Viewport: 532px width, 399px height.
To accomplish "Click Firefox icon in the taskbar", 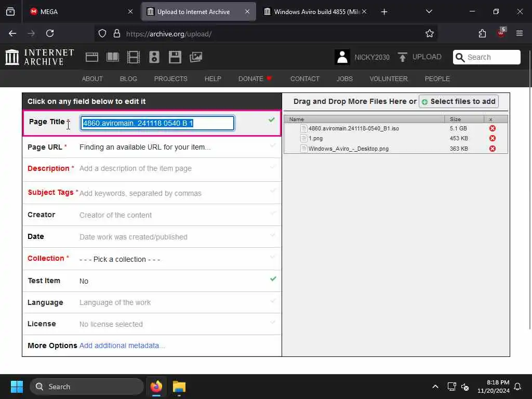I will (156, 387).
